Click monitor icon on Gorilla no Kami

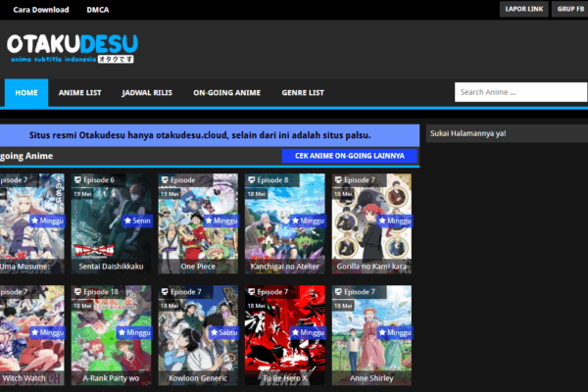pyautogui.click(x=338, y=180)
